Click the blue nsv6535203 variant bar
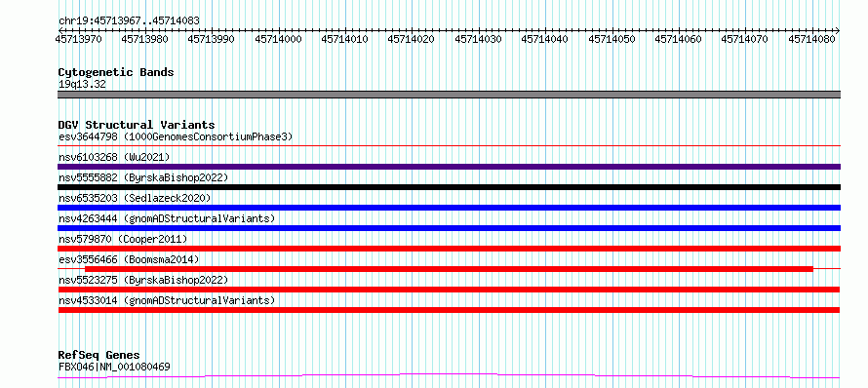 (449, 208)
